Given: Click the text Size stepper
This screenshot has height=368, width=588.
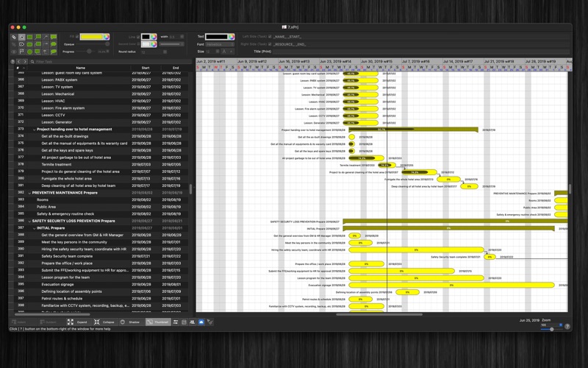Looking at the screenshot, I should (218, 52).
